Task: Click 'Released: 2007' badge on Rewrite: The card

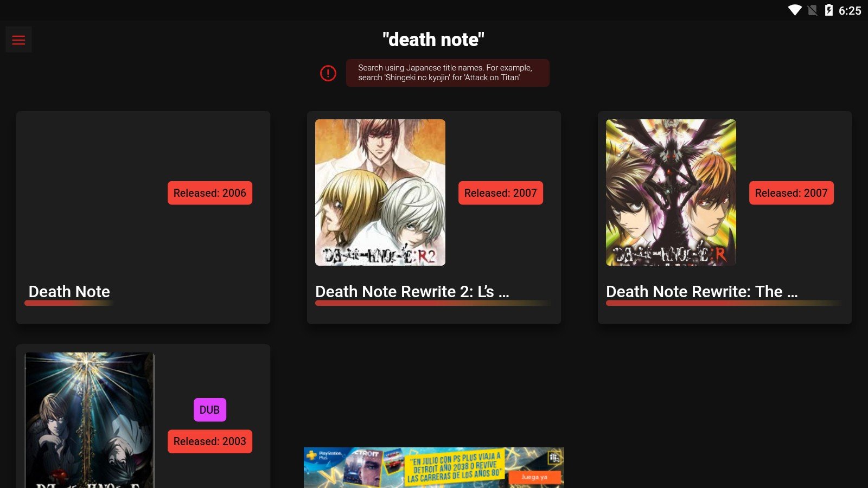Action: pyautogui.click(x=792, y=193)
